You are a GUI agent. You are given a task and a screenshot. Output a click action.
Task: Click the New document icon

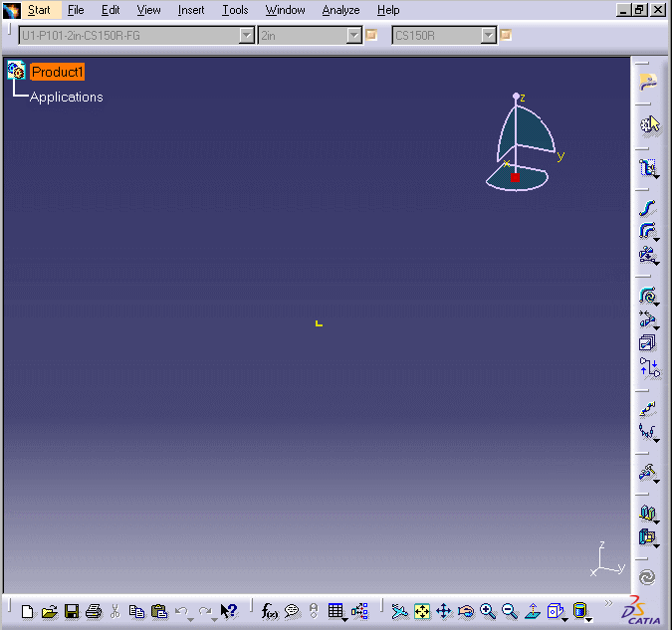(28, 611)
